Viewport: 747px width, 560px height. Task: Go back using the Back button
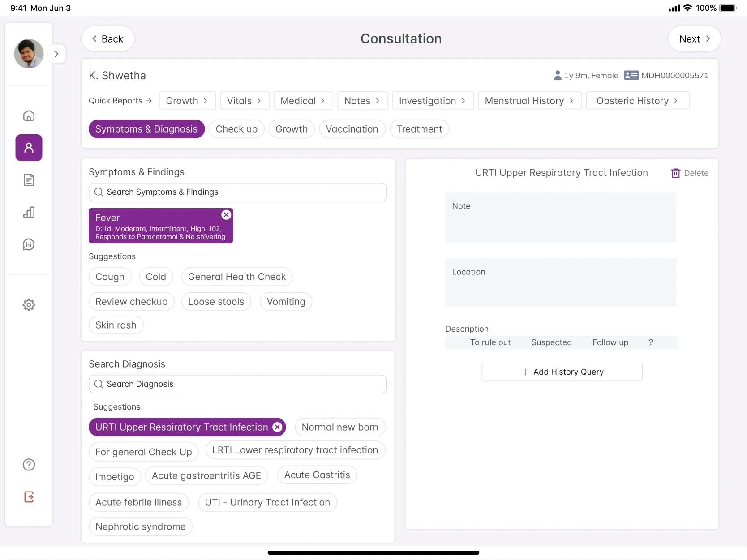point(108,39)
